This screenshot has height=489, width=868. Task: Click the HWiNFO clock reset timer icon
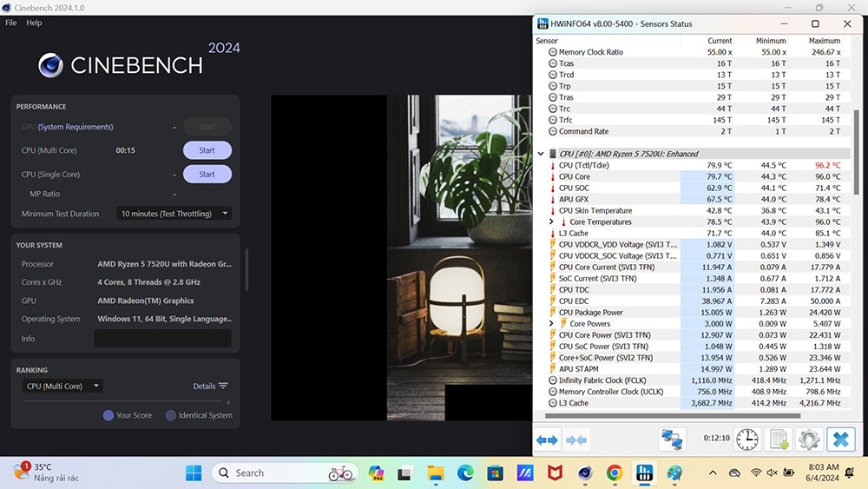[747, 439]
